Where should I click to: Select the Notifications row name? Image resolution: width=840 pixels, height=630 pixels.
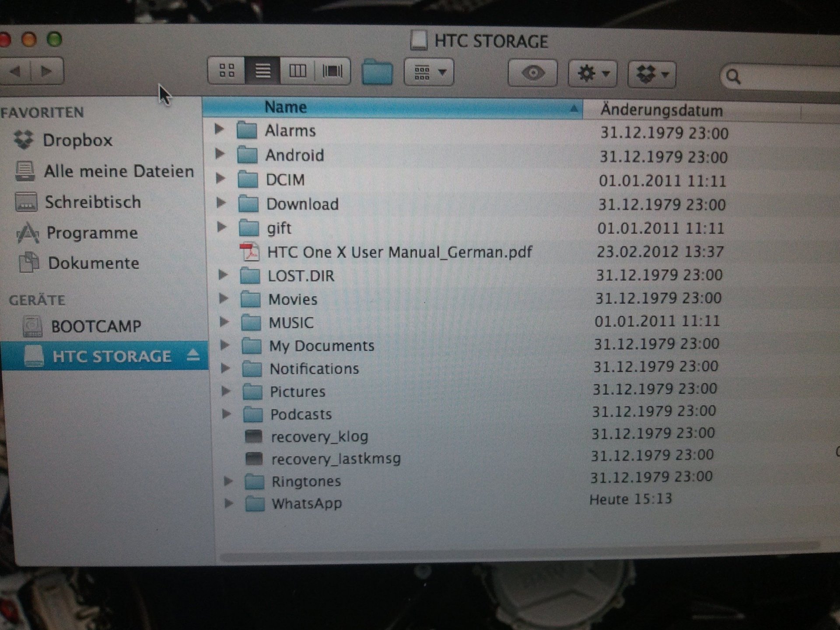pyautogui.click(x=315, y=369)
